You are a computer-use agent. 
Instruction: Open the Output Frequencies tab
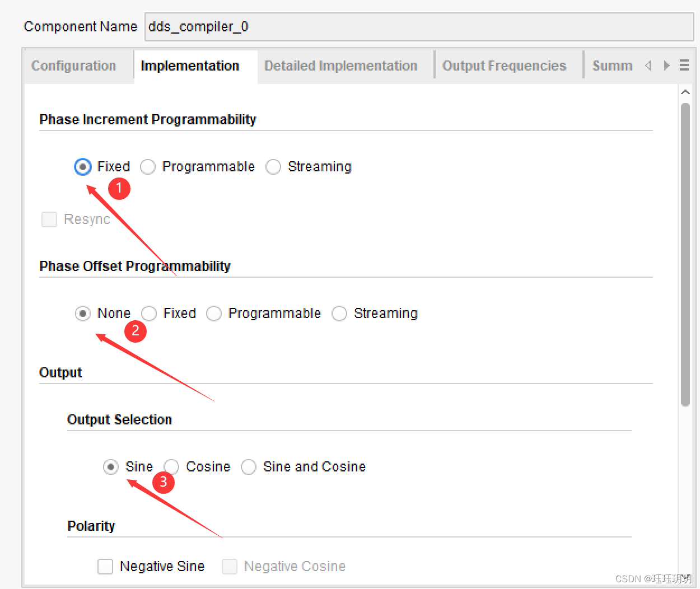click(x=504, y=66)
